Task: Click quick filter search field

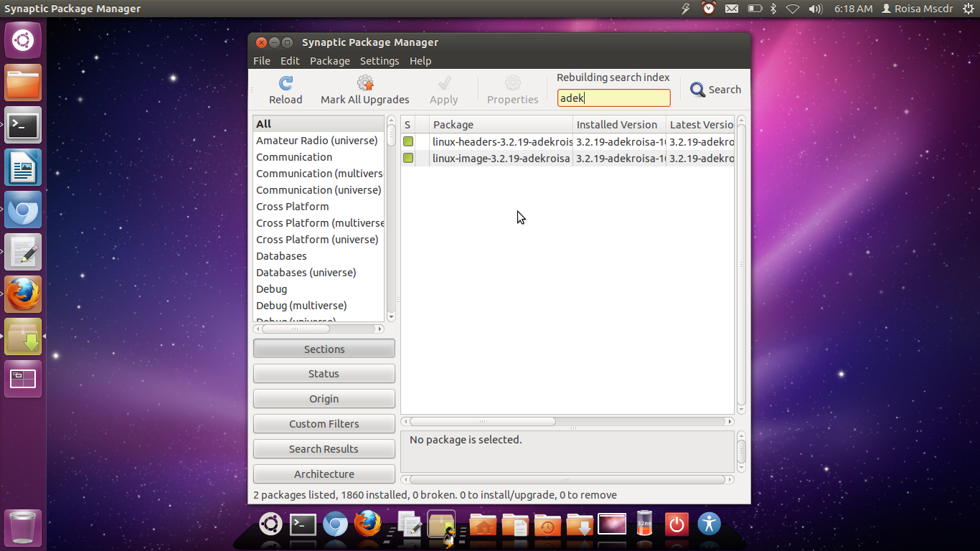Action: click(x=614, y=98)
